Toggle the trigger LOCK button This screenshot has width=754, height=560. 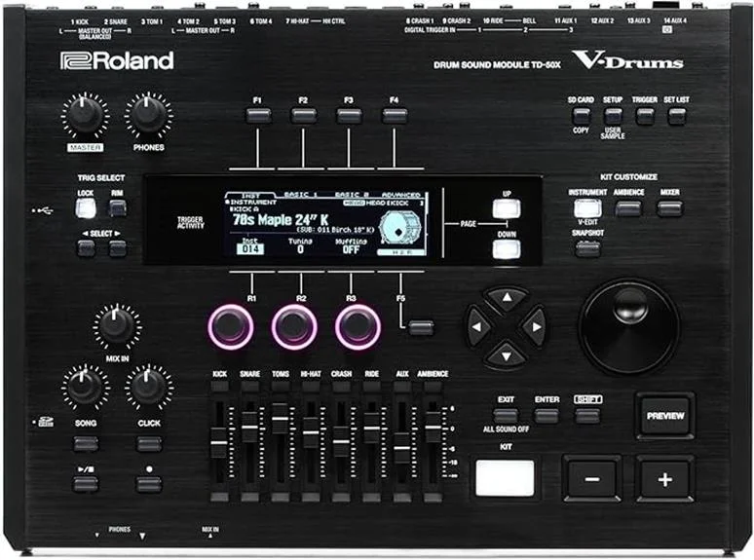(x=86, y=208)
